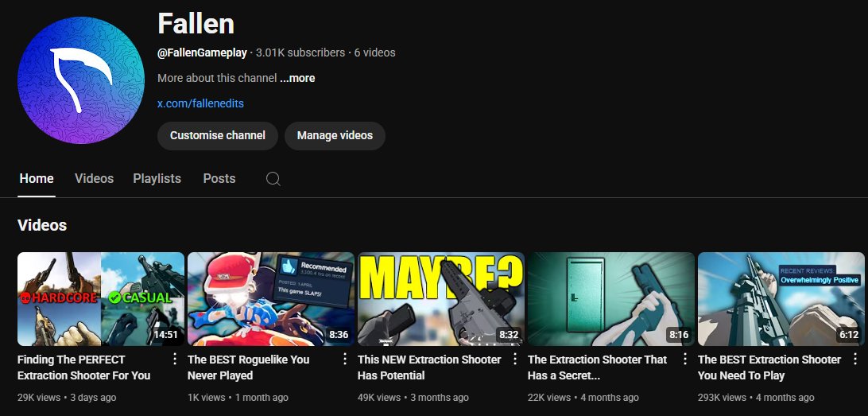Click the 22K views 4 months ago text

583,397
